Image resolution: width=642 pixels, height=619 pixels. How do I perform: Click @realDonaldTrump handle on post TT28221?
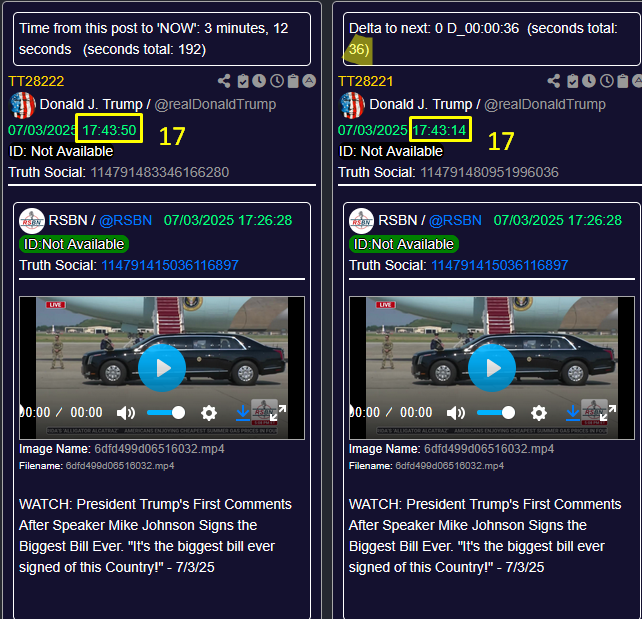(x=545, y=104)
